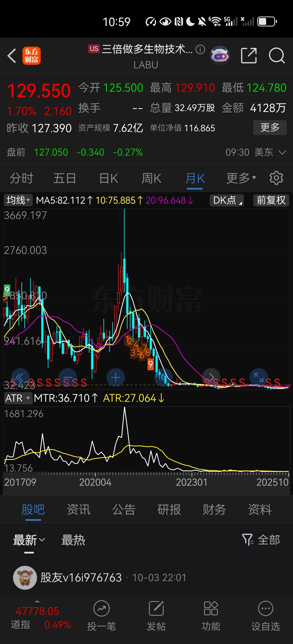Expand the 美东 time chevron

tap(282, 152)
